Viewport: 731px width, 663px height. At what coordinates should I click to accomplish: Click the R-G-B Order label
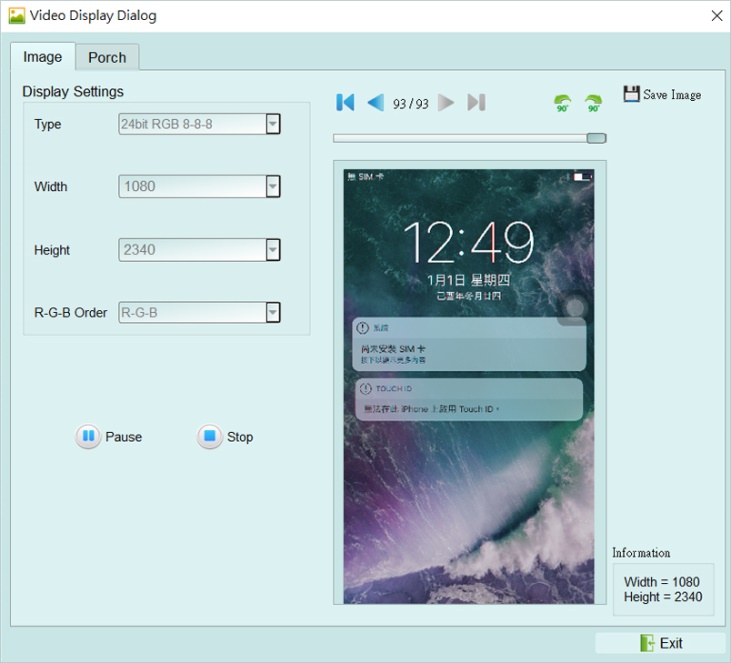pos(70,312)
